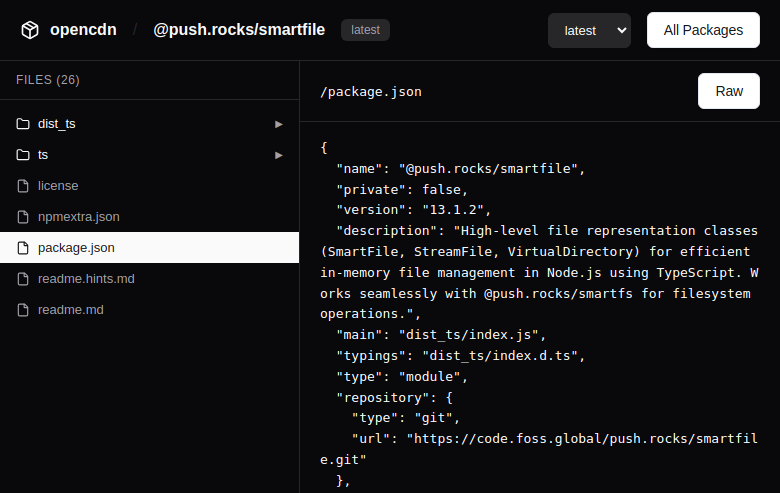Click the npmextra.json file icon
Screen dimensions: 780x493
(23, 217)
